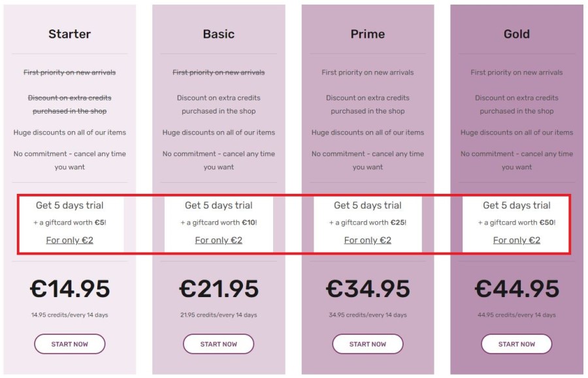This screenshot has height=378, width=588.
Task: Select the Prime plan heading
Action: click(x=367, y=34)
